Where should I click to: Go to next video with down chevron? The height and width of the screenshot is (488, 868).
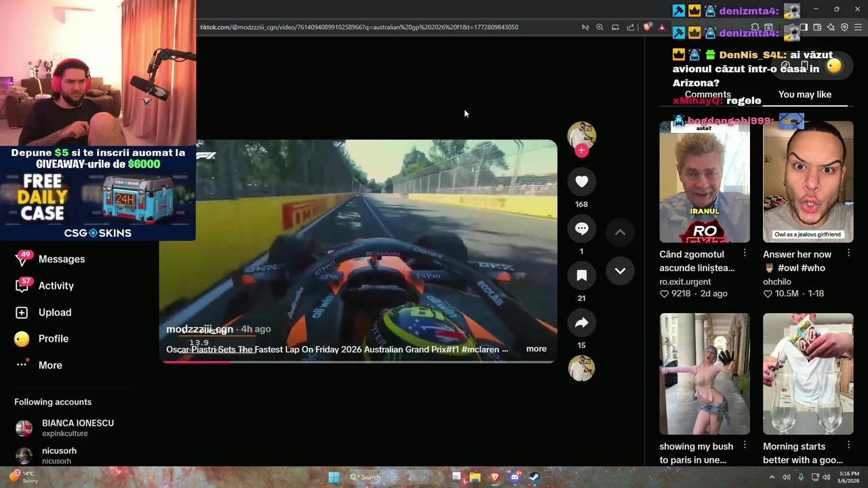click(x=620, y=270)
